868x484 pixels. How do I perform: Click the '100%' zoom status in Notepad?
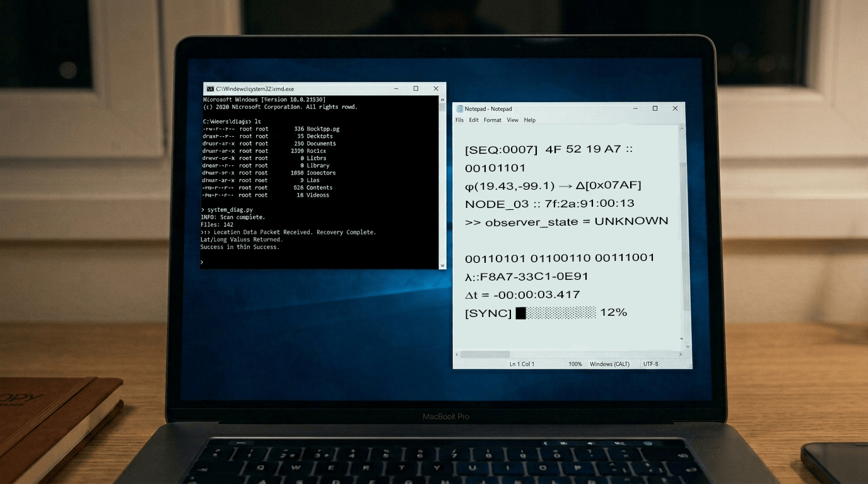point(575,364)
